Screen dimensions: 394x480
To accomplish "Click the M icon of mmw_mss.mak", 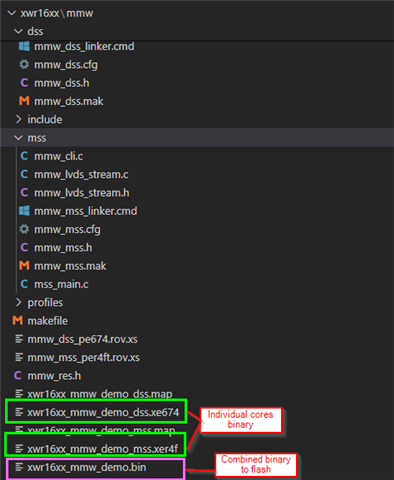I will (24, 266).
